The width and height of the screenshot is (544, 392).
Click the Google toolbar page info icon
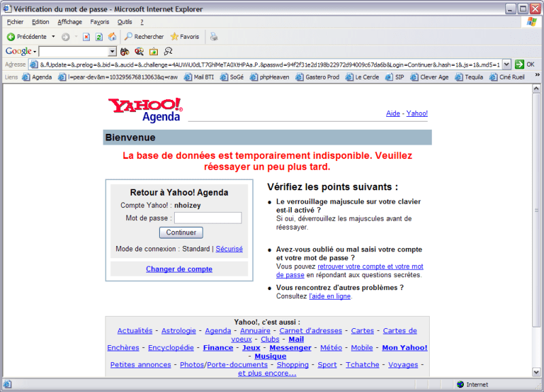pyautogui.click(x=154, y=52)
